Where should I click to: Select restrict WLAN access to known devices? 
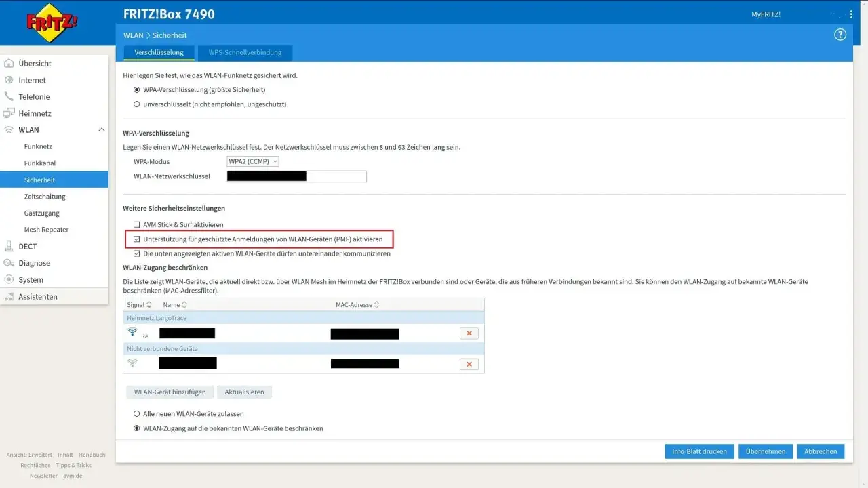pos(137,428)
